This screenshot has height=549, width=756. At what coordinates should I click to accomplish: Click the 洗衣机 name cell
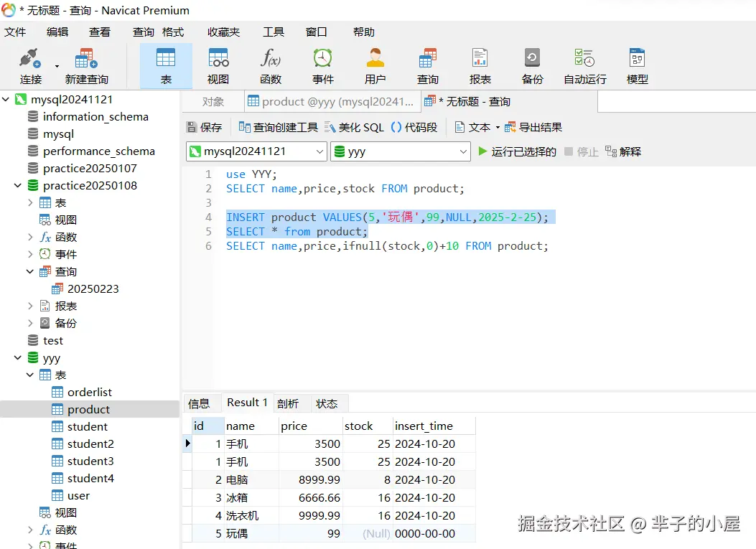[x=252, y=515]
